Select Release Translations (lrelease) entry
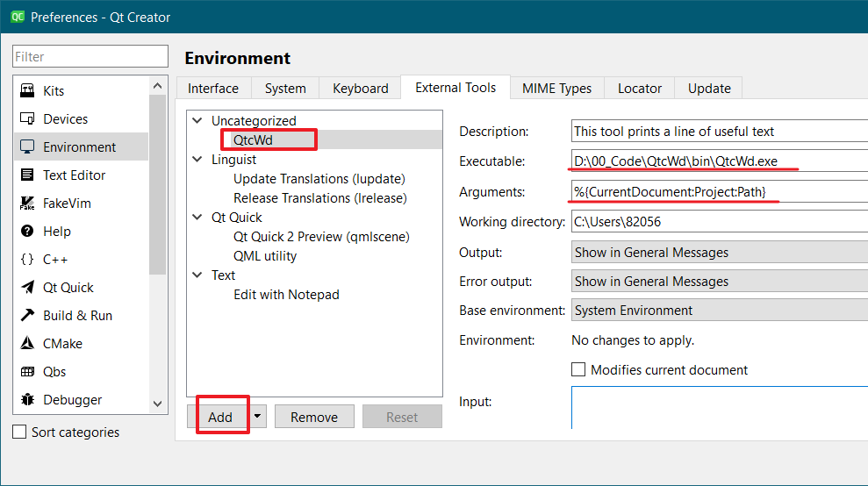This screenshot has width=868, height=486. (320, 197)
